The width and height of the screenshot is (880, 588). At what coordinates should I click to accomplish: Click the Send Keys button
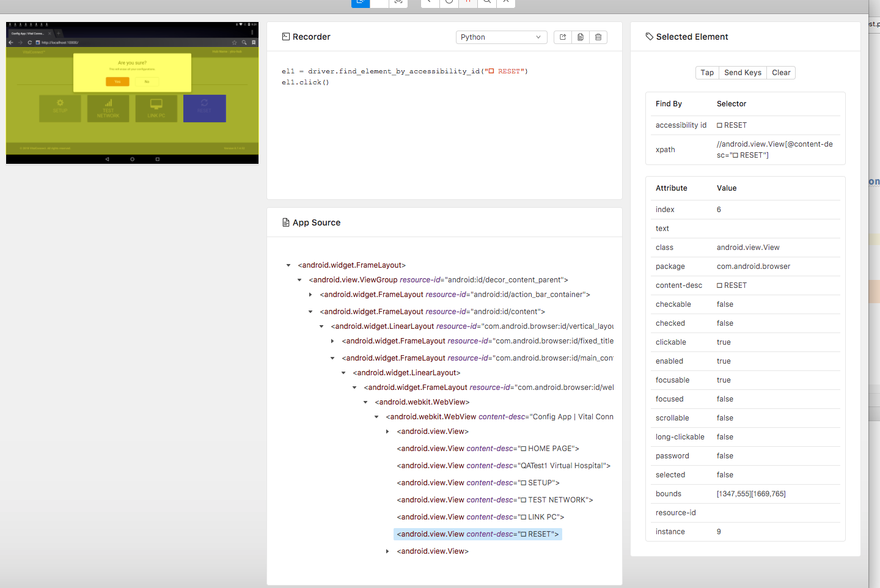point(743,72)
